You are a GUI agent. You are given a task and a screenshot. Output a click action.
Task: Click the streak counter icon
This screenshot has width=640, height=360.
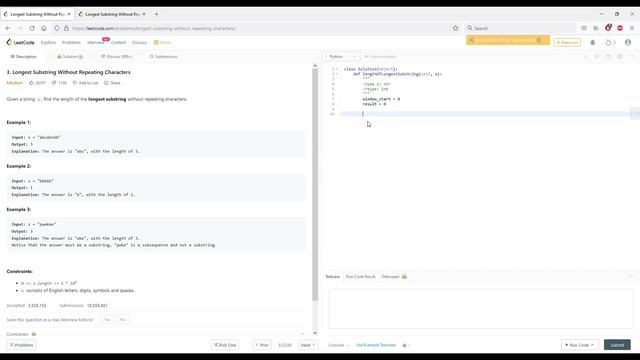(x=609, y=42)
